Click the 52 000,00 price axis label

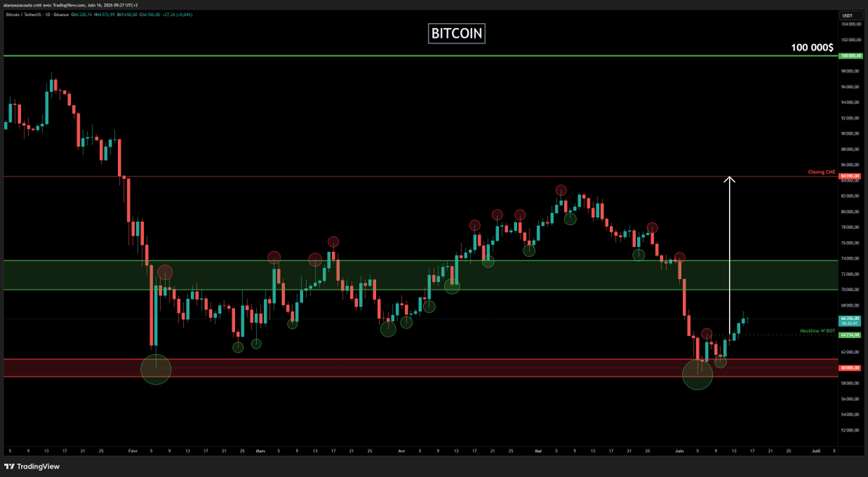[x=850, y=430]
